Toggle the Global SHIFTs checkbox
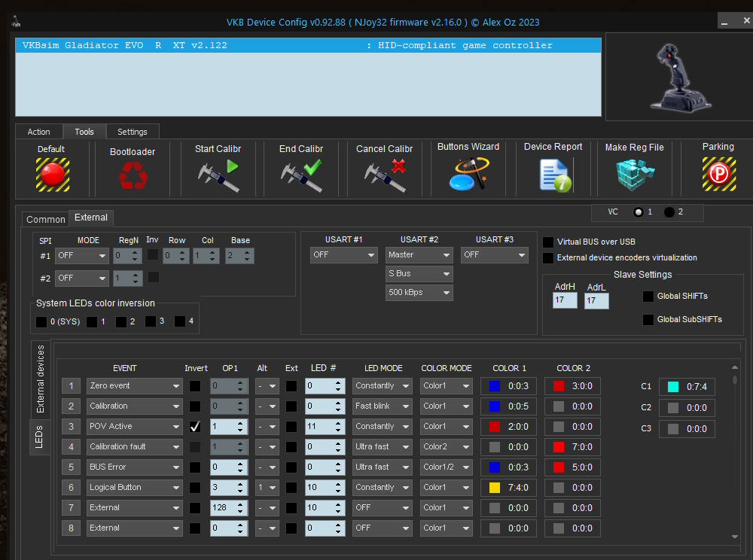The width and height of the screenshot is (753, 560). (648, 297)
